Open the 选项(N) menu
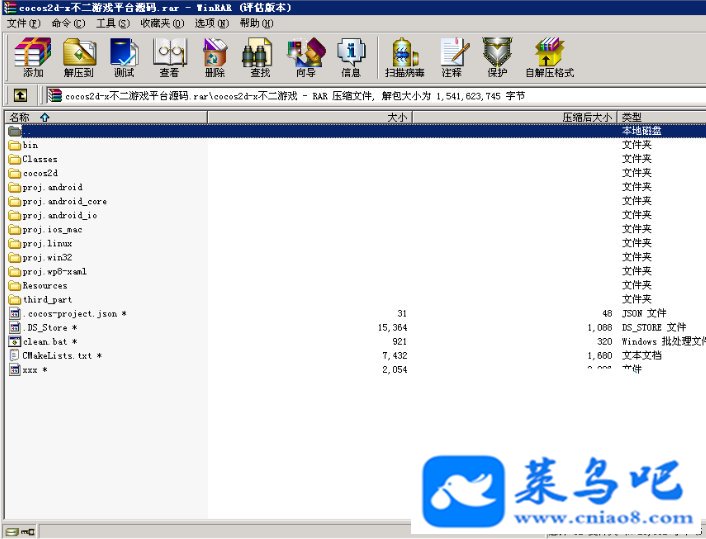The width and height of the screenshot is (706, 539). point(212,23)
